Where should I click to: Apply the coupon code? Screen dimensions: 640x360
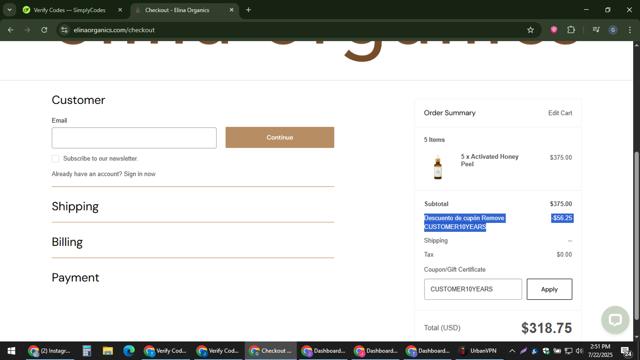pyautogui.click(x=549, y=289)
